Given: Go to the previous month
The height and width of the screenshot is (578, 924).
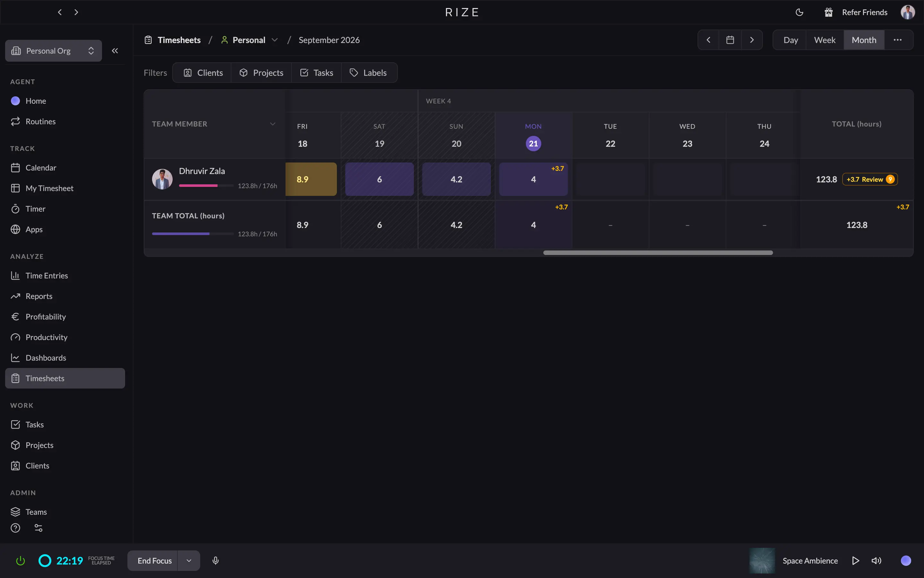Looking at the screenshot, I should [708, 40].
